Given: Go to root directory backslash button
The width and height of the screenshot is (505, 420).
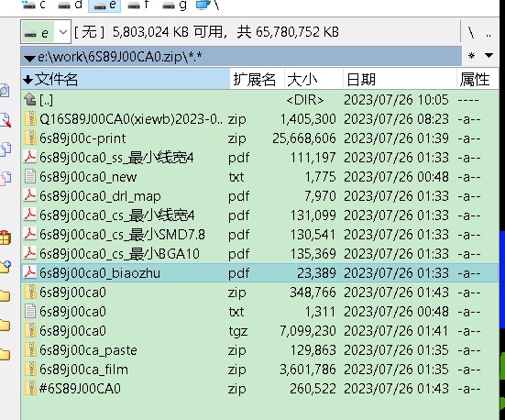Looking at the screenshot, I should [x=471, y=32].
